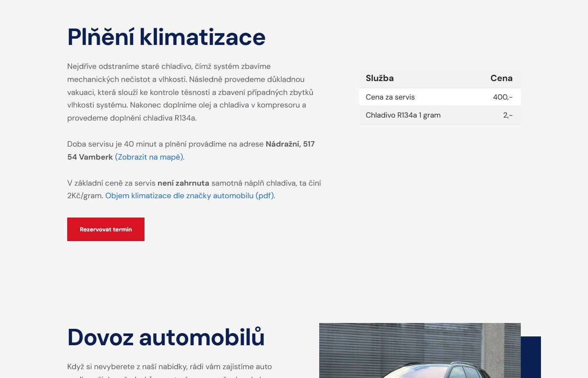This screenshot has height=378, width=588.
Task: Click the 2Kč/gram price text
Action: (x=85, y=196)
